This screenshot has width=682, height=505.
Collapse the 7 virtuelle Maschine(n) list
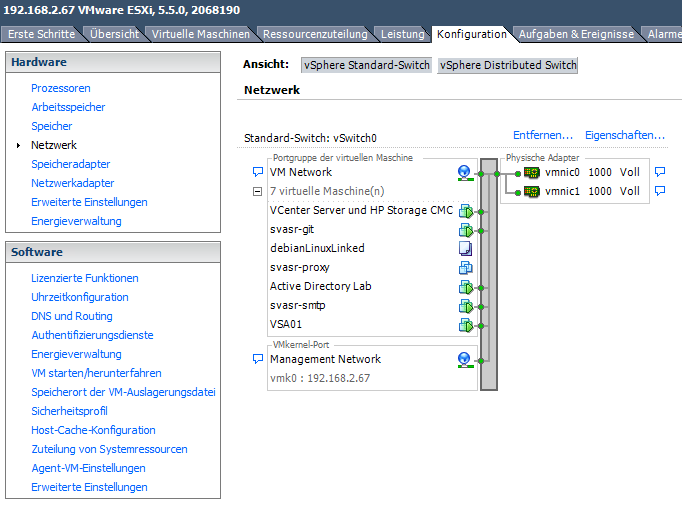click(258, 192)
